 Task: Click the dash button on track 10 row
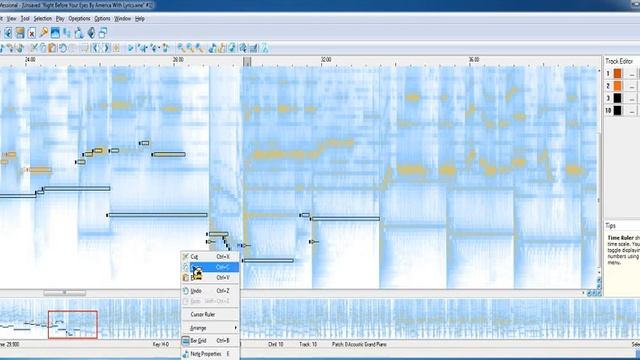tap(631, 111)
